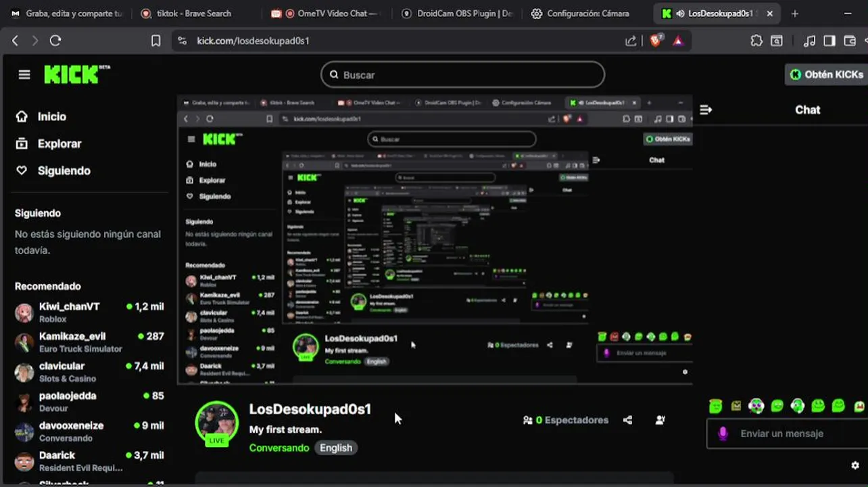Toggle the browser sidebar panel
The height and width of the screenshot is (487, 868).
[x=829, y=41]
